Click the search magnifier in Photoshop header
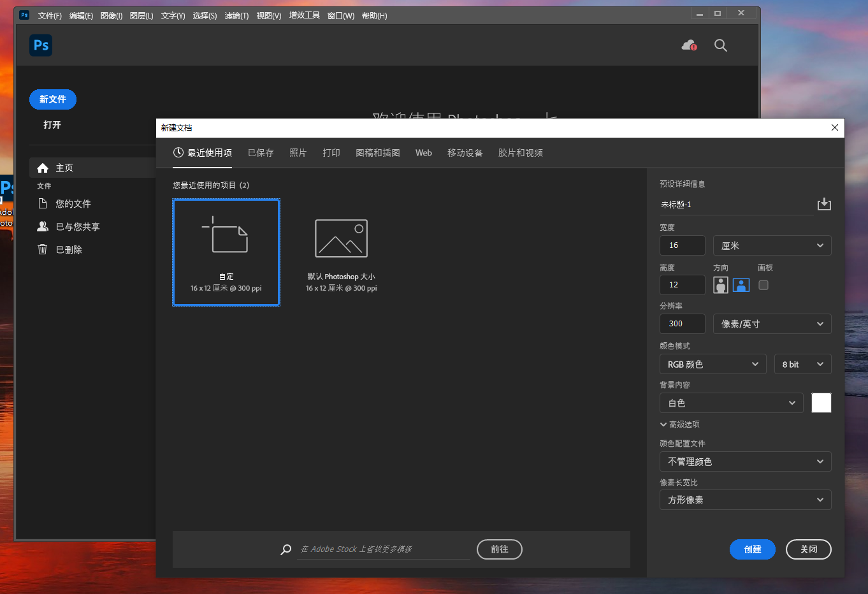The image size is (868, 594). [721, 45]
